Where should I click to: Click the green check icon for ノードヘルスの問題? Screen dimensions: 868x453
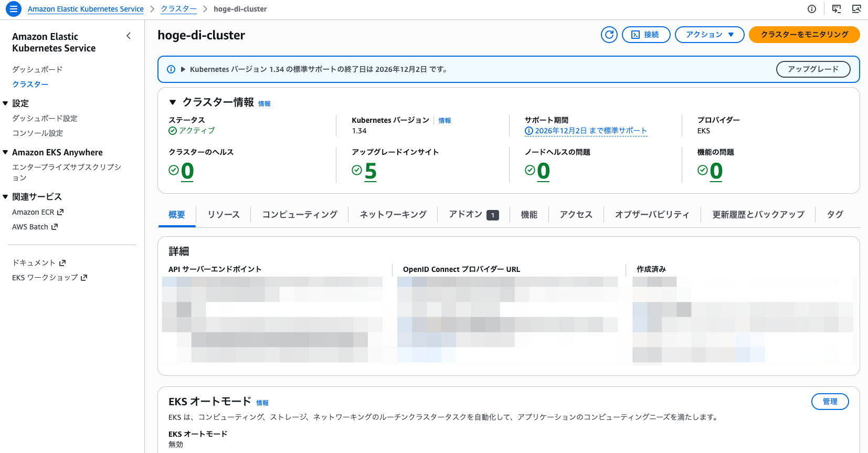click(530, 170)
